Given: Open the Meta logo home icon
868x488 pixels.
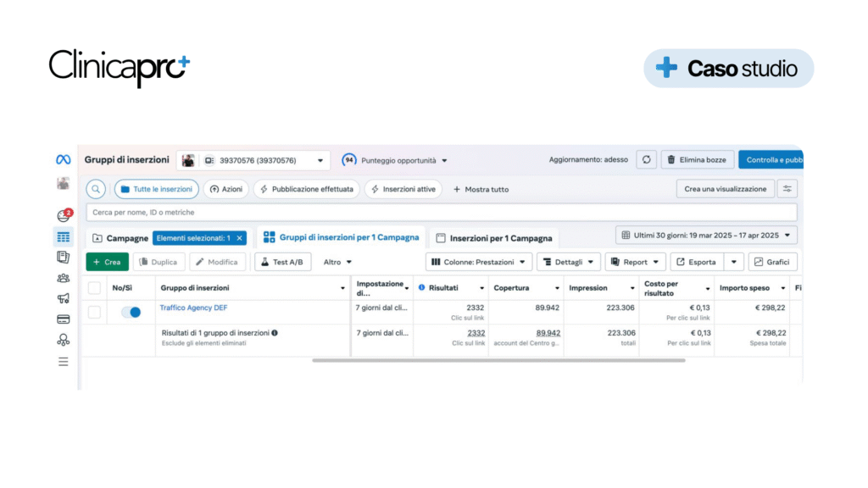Looking at the screenshot, I should (x=63, y=160).
